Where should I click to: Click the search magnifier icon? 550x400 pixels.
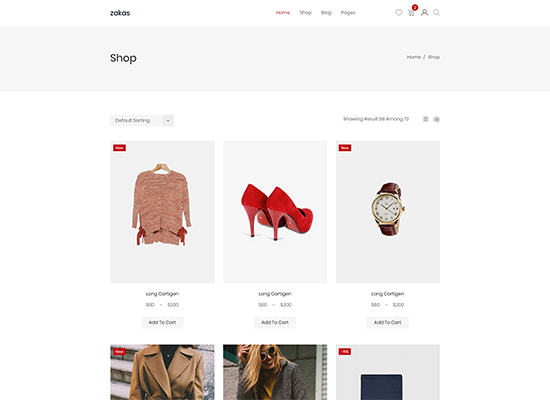[x=436, y=13]
